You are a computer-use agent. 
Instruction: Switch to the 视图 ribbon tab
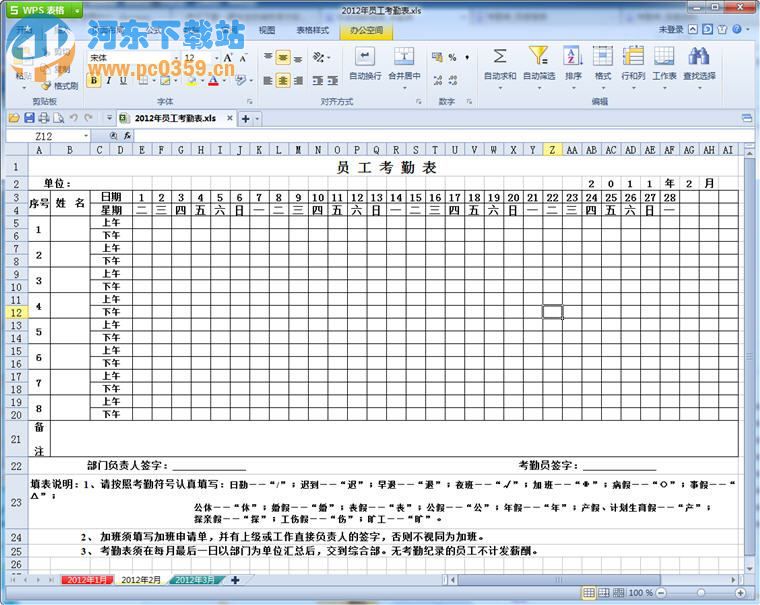click(267, 30)
